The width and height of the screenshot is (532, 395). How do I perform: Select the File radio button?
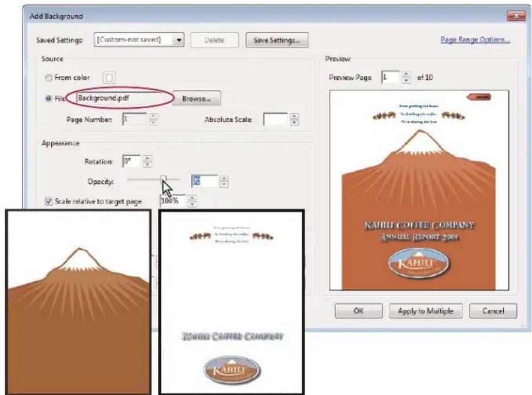pos(48,98)
